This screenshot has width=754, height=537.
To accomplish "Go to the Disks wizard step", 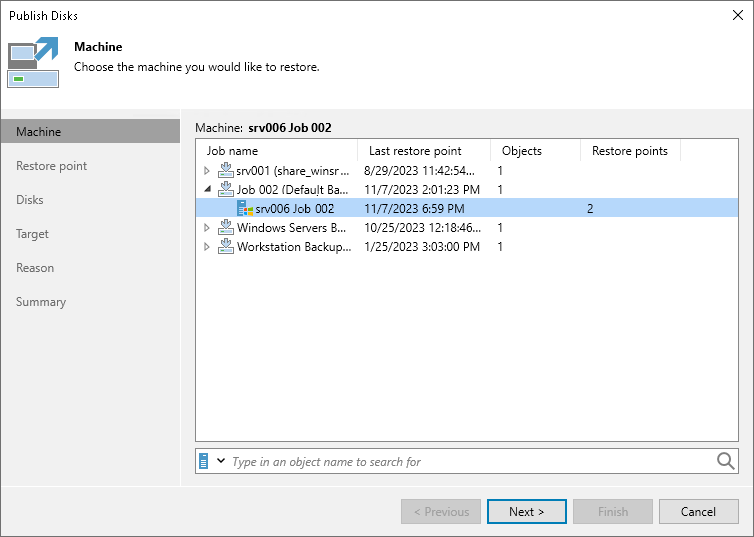I will pos(30,200).
